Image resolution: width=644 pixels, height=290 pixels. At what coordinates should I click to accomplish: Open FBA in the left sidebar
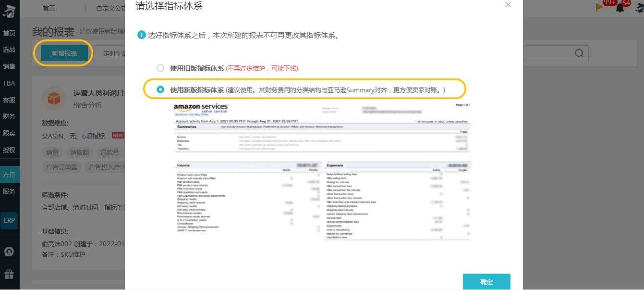(9, 83)
